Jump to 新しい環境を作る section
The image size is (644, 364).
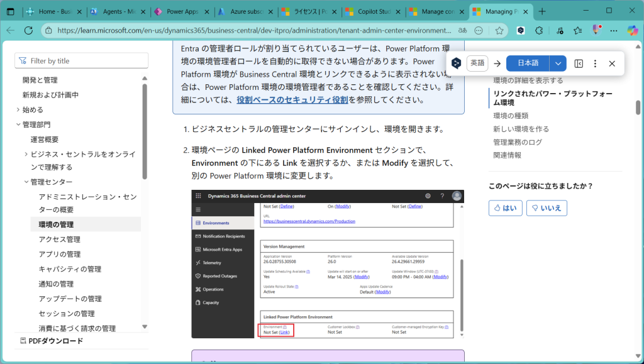(x=521, y=129)
